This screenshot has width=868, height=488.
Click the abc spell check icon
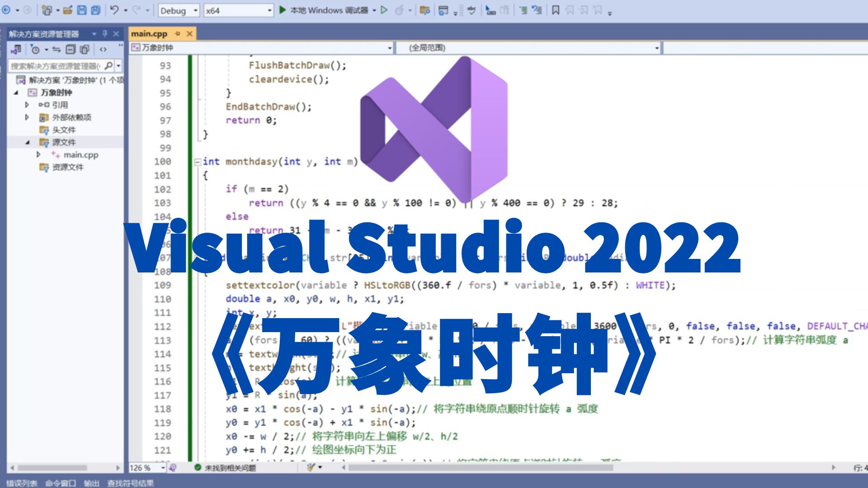472,10
